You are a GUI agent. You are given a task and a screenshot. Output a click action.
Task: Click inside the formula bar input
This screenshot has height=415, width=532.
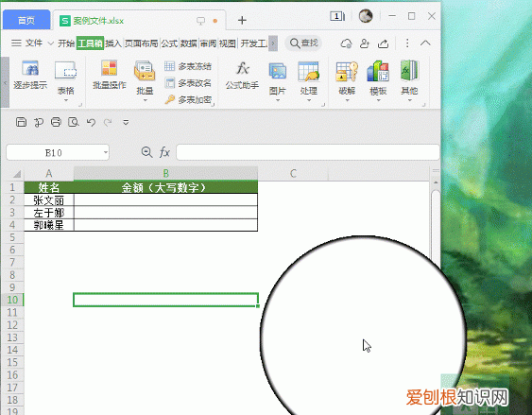click(x=308, y=152)
